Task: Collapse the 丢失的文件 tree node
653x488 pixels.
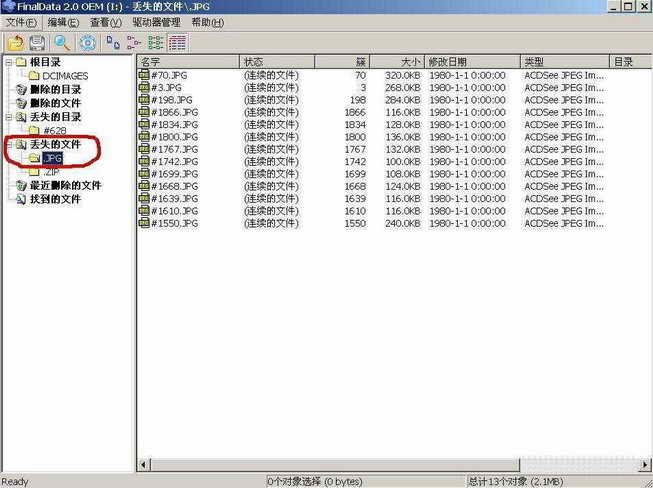Action: 8,145
